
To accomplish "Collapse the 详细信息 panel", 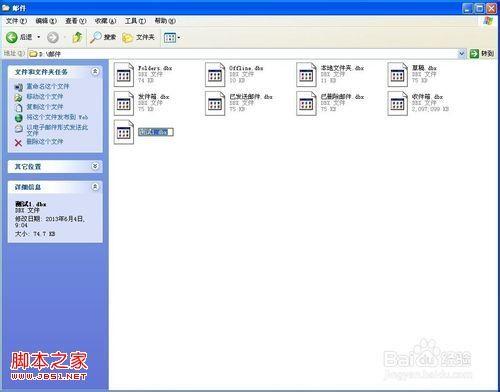I will tap(95, 187).
